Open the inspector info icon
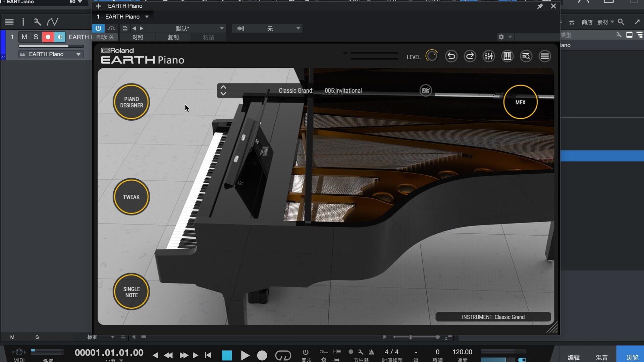Screen dimensions: 644x362 (x=23, y=22)
